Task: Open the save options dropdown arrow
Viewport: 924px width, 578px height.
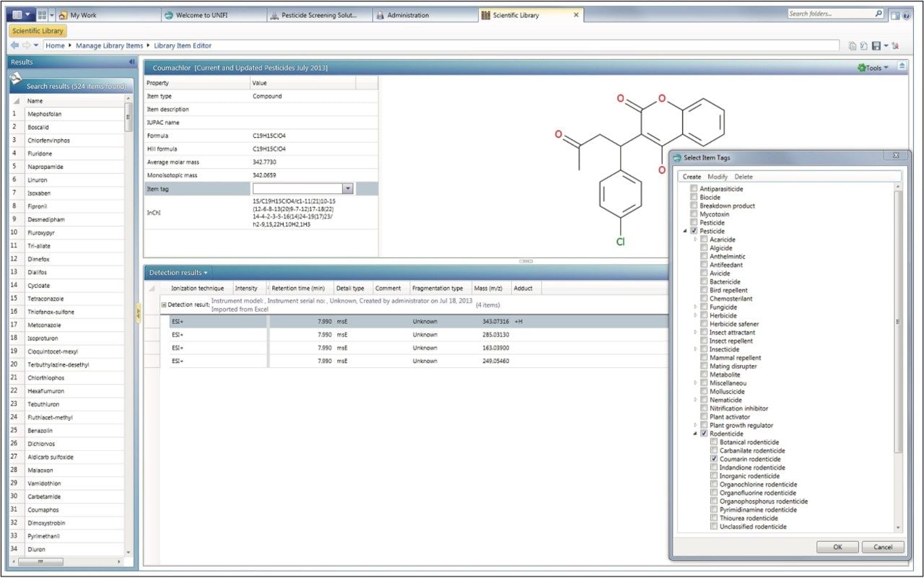Action: pyautogui.click(x=885, y=46)
